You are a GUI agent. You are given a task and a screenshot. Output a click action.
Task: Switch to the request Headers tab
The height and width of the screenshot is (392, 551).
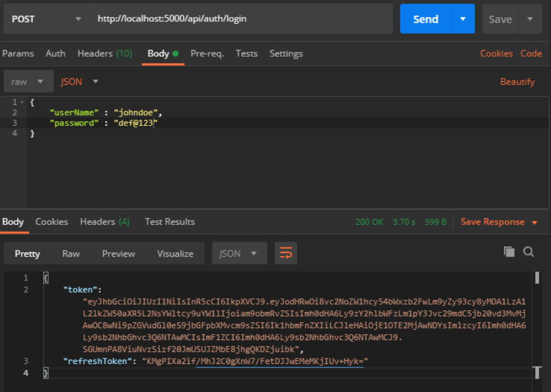tap(104, 54)
